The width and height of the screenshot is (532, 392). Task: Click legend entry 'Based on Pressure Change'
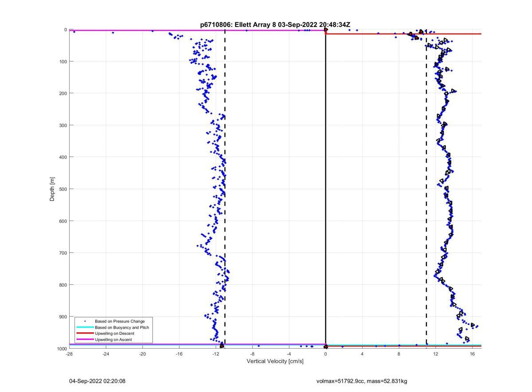pos(120,321)
